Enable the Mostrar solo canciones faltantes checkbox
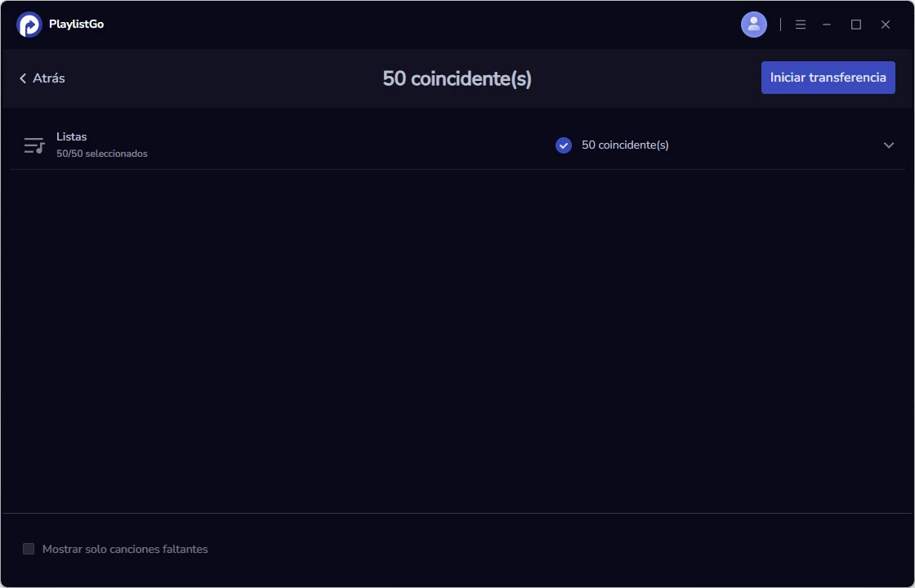915x588 pixels. tap(29, 549)
